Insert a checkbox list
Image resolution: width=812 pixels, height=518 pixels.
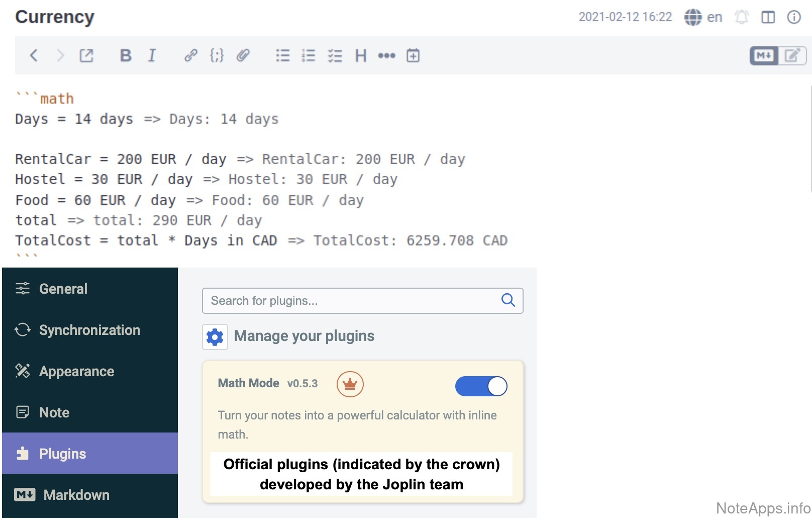click(335, 55)
